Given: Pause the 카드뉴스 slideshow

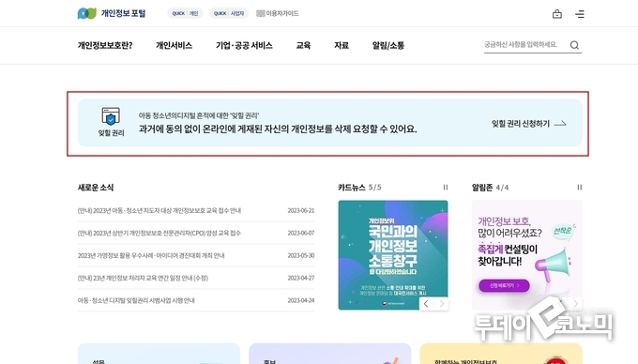Looking at the screenshot, I should [446, 188].
